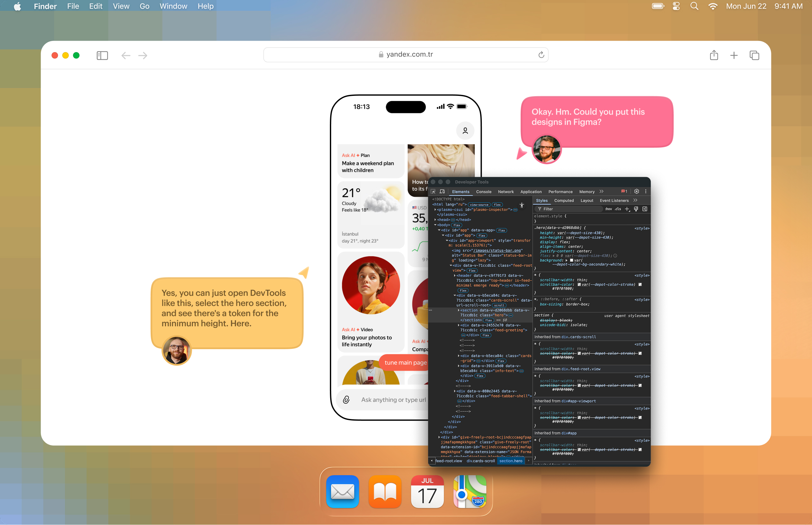Click the Safari share icon
Viewport: 812px width, 525px height.
pos(714,55)
